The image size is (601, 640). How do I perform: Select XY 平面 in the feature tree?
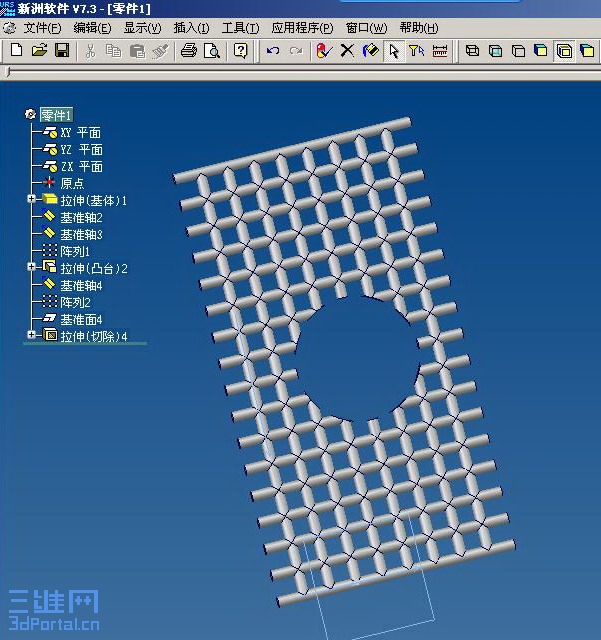[80, 133]
